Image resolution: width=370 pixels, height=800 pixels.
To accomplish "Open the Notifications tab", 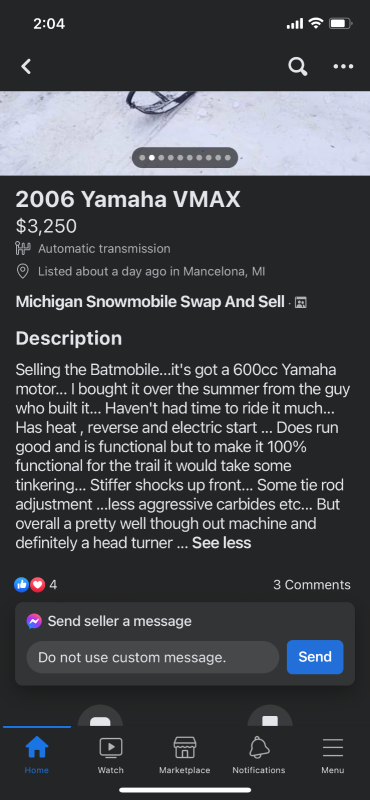I will [x=259, y=755].
